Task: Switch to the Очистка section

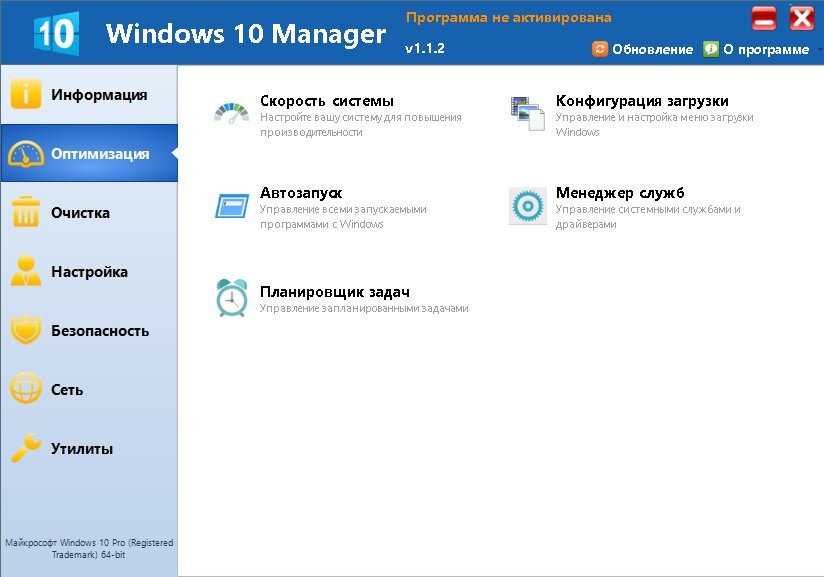Action: pyautogui.click(x=89, y=212)
